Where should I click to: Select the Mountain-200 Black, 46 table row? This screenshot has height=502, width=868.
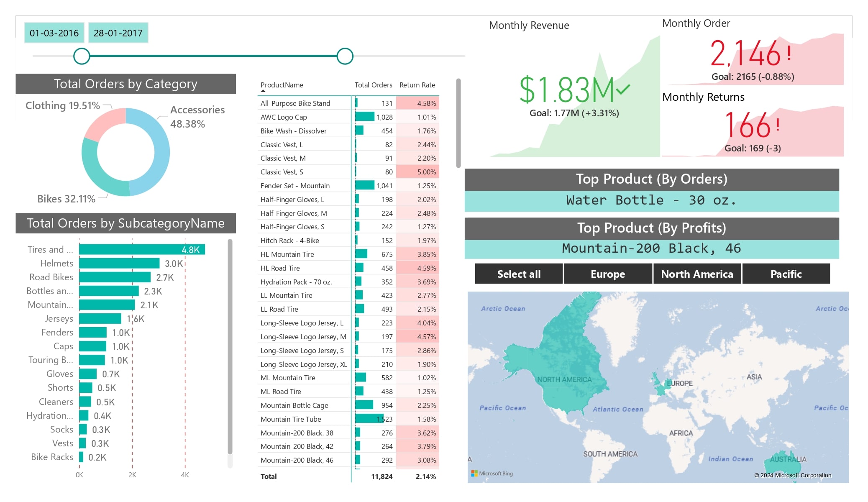coord(348,460)
